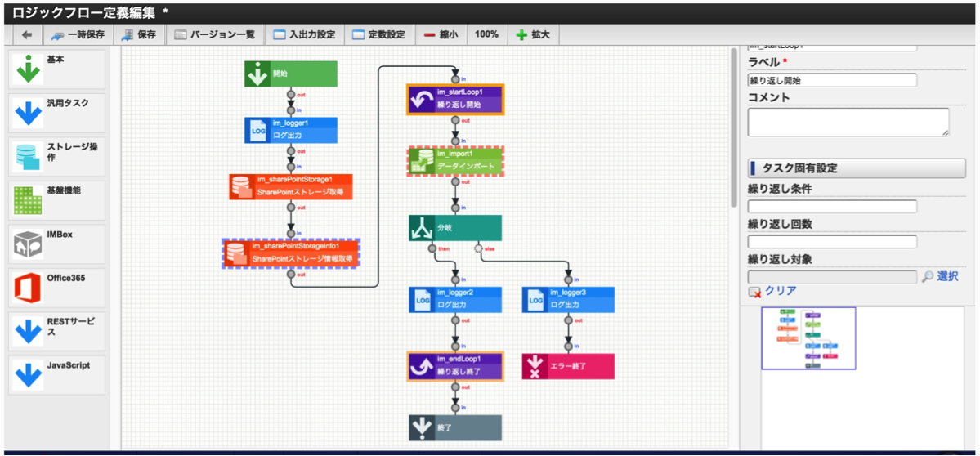Click the 保存 save button
Image resolution: width=980 pixels, height=456 pixels.
pyautogui.click(x=140, y=35)
